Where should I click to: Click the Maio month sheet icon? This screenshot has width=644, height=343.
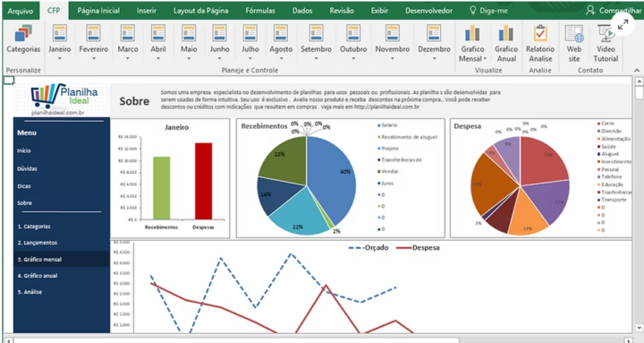pos(189,33)
